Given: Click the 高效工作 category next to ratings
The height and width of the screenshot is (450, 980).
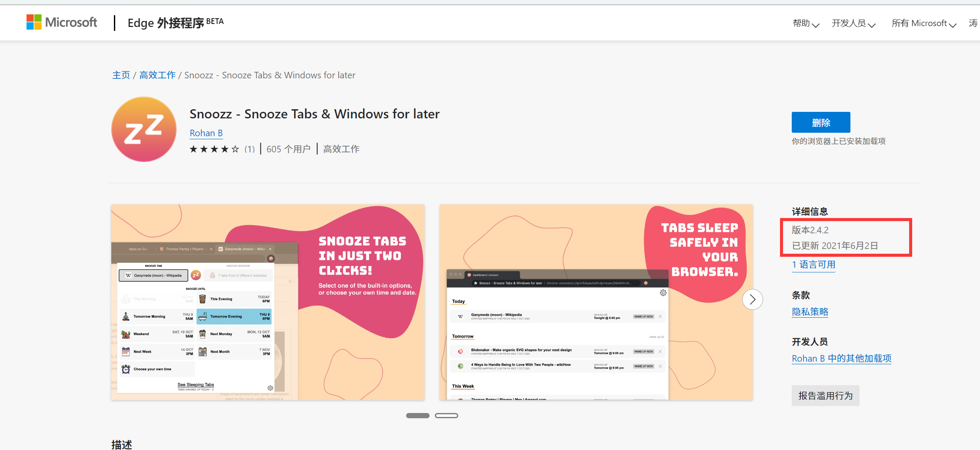Looking at the screenshot, I should (x=341, y=149).
